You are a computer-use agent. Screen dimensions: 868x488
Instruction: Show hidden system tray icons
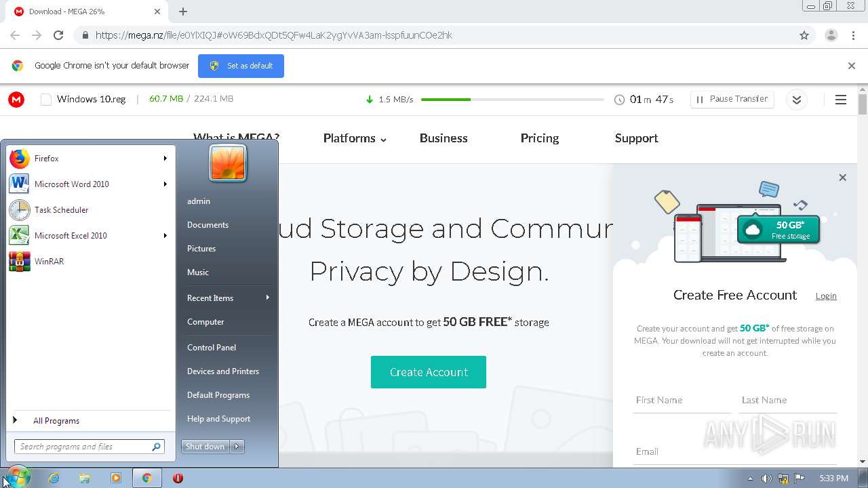750,479
